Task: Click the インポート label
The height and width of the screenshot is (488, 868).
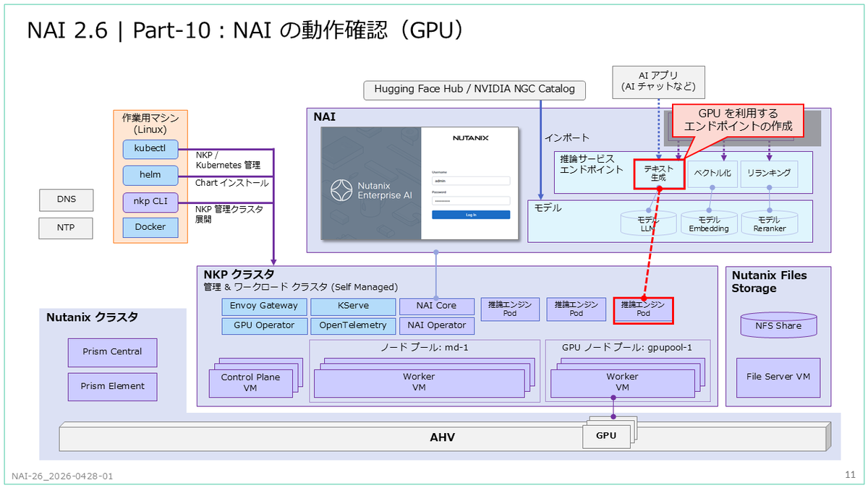Action: [566, 137]
